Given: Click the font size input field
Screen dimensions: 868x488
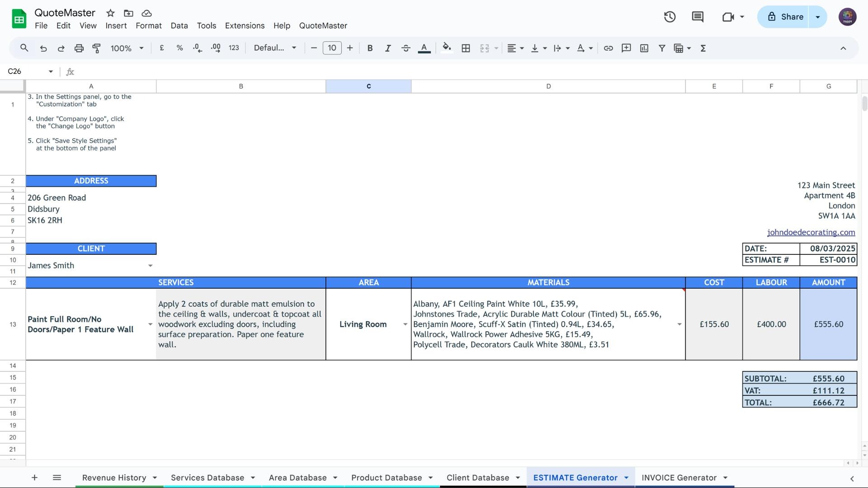Looking at the screenshot, I should 332,48.
